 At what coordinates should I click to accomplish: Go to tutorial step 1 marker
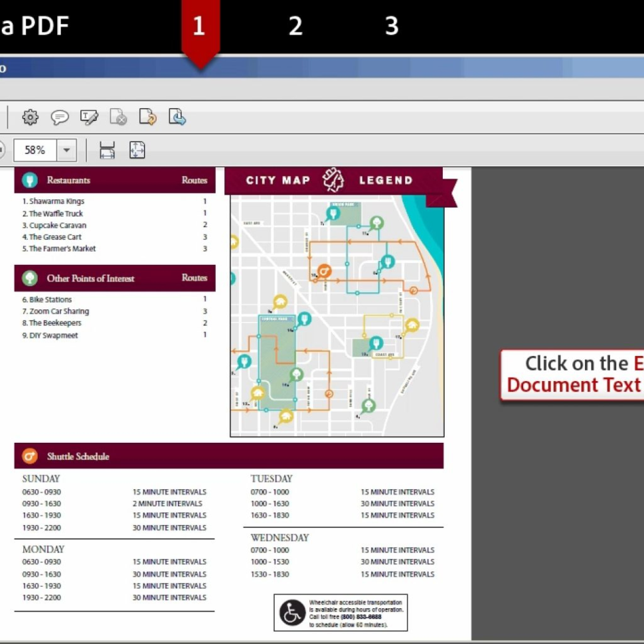tap(199, 27)
